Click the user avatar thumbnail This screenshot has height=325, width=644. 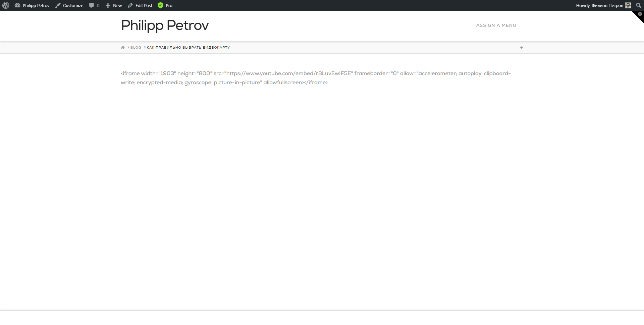pyautogui.click(x=628, y=5)
